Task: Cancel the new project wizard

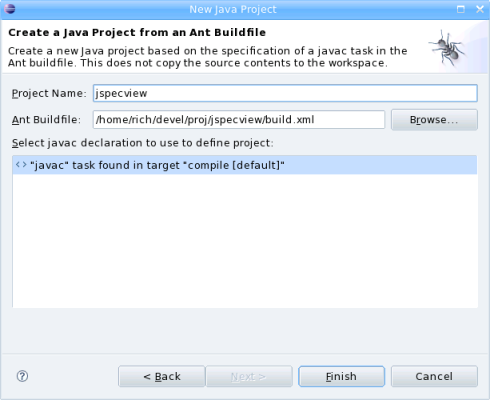Action: pos(434,376)
